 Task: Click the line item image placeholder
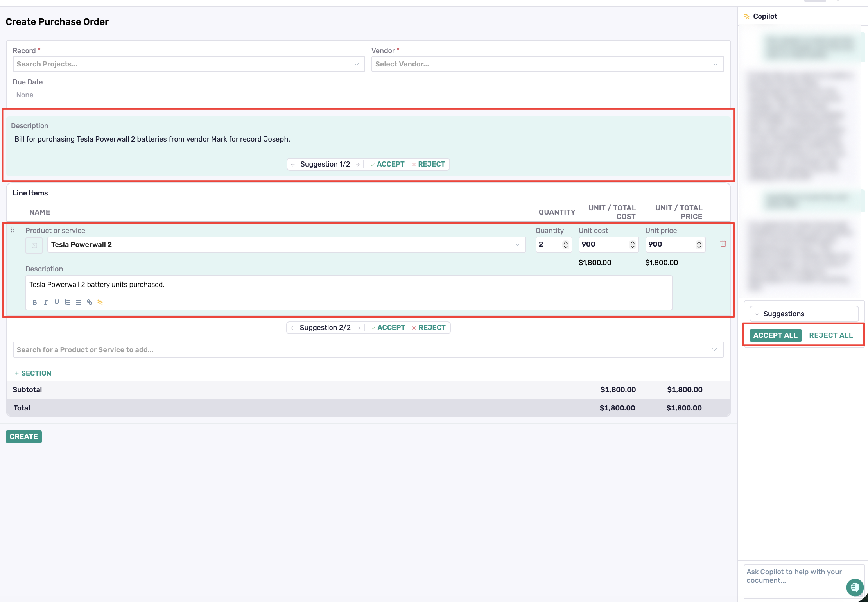coord(34,245)
